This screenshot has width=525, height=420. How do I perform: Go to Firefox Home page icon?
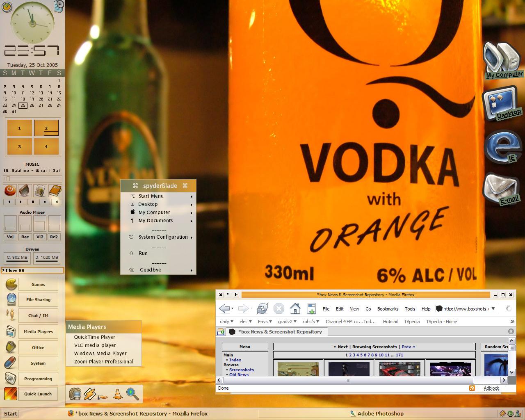click(x=295, y=308)
